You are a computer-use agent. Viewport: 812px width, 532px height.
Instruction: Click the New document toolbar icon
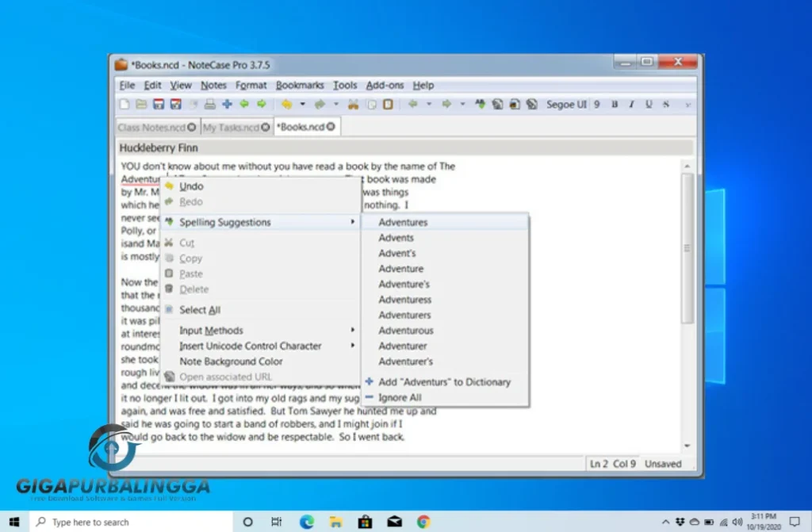tap(124, 104)
